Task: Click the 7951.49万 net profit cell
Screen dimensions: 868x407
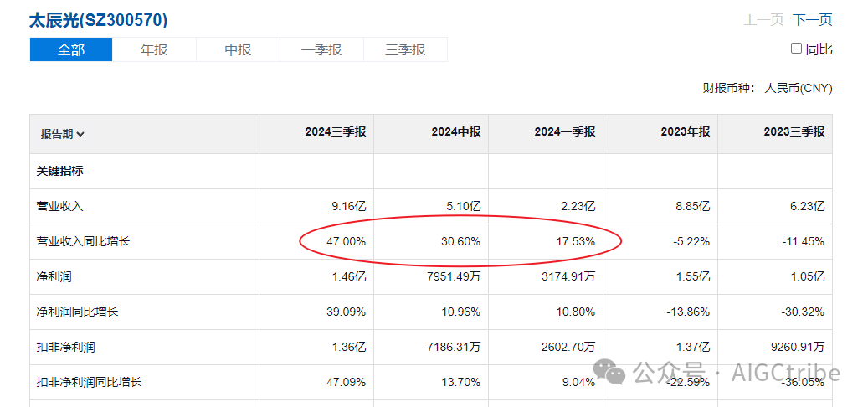Action: 454,277
